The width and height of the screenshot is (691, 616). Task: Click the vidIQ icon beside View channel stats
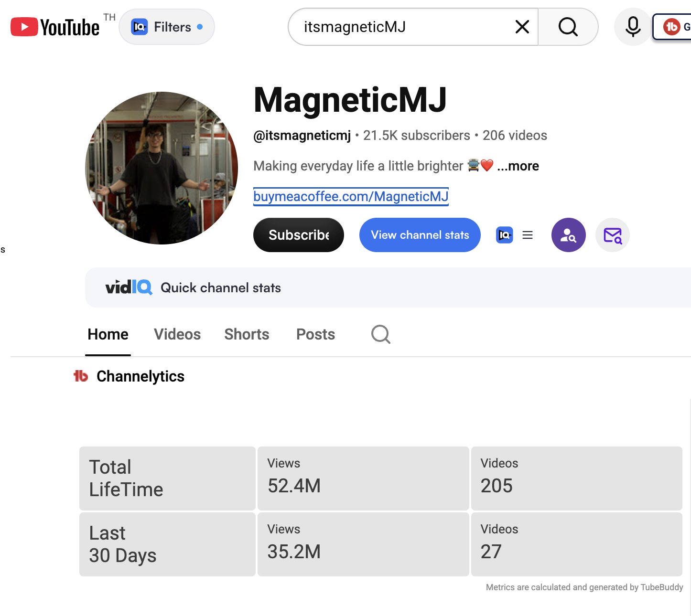click(x=505, y=235)
